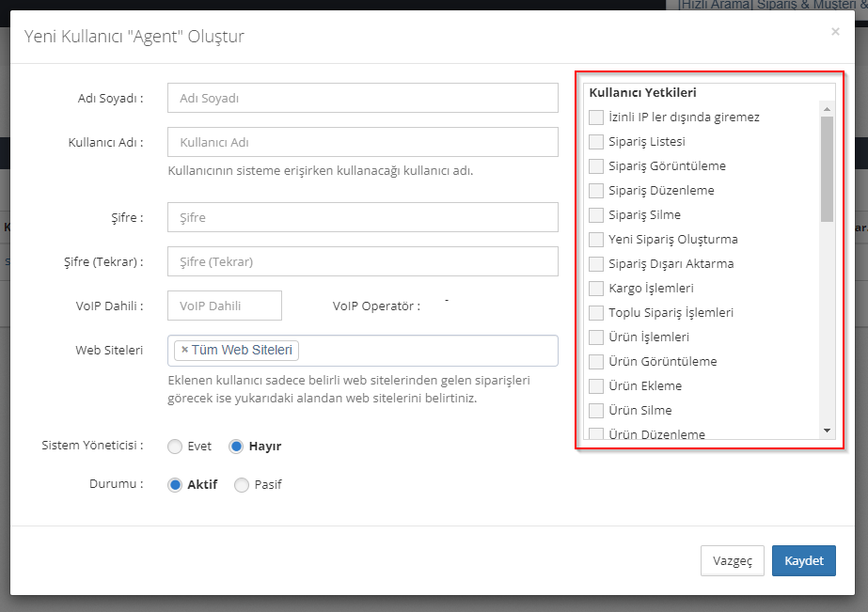Check 'Kargo İşlemleri' permission box
868x612 pixels.
595,289
